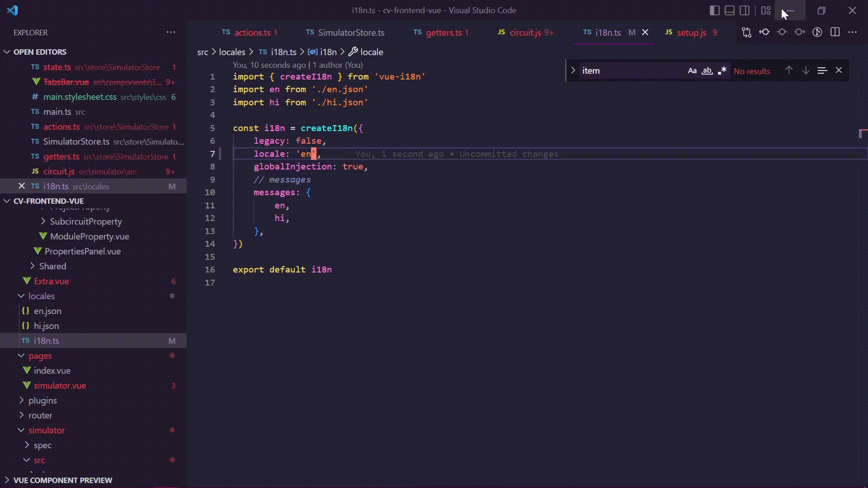
Task: Toggle match case in the find widget
Action: tap(692, 70)
